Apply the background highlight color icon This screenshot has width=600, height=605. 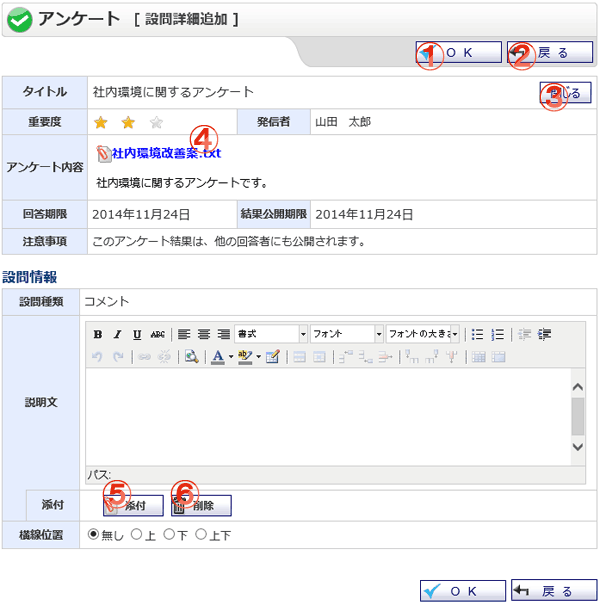click(x=245, y=357)
